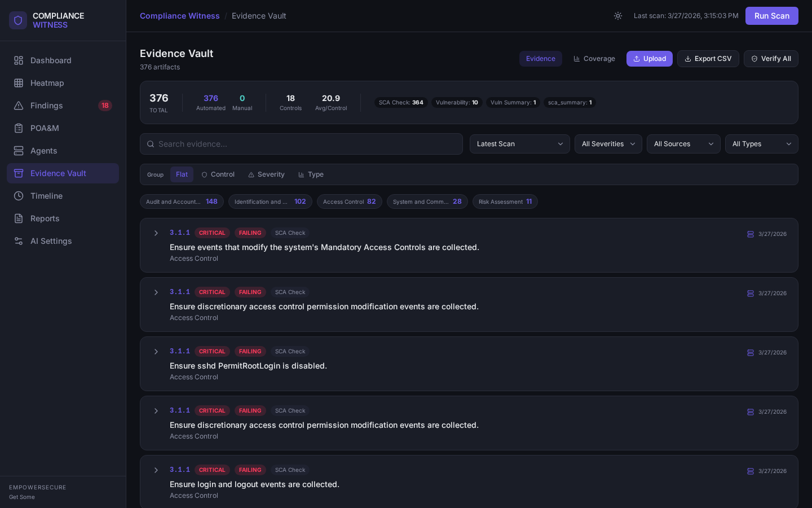This screenshot has height=508, width=812.
Task: Click the light/dark theme sun icon
Action: pyautogui.click(x=618, y=16)
